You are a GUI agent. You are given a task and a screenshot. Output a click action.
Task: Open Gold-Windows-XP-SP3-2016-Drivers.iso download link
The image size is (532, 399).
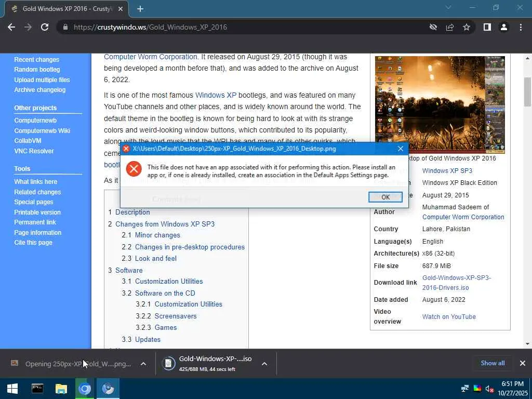[x=456, y=283]
